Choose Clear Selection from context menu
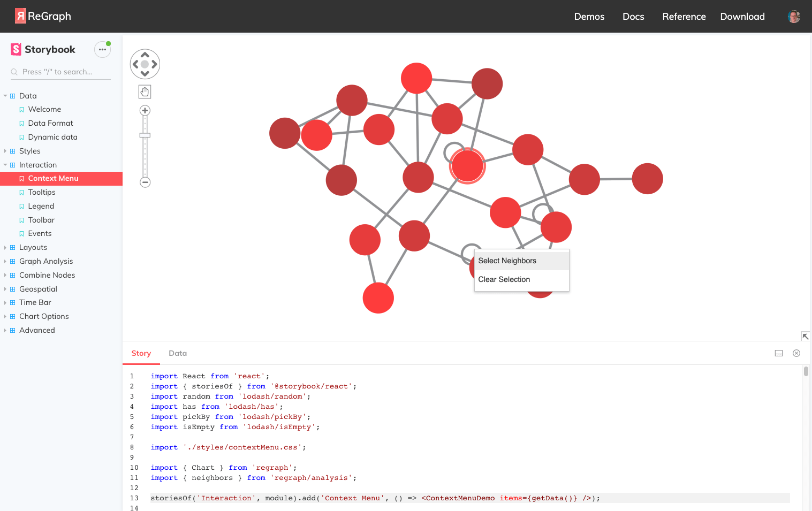 click(x=522, y=279)
